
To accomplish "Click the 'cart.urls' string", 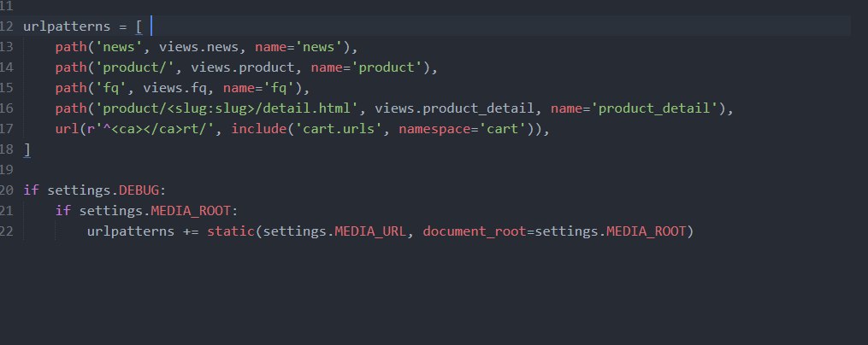I will [x=339, y=129].
